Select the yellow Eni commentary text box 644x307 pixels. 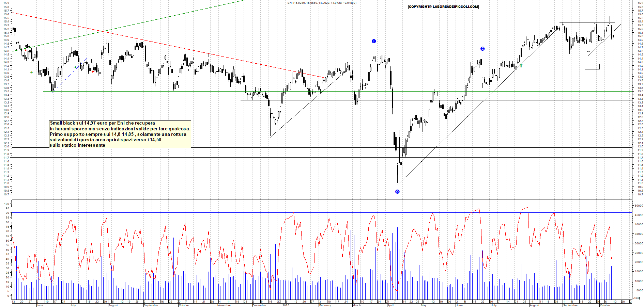120,134
